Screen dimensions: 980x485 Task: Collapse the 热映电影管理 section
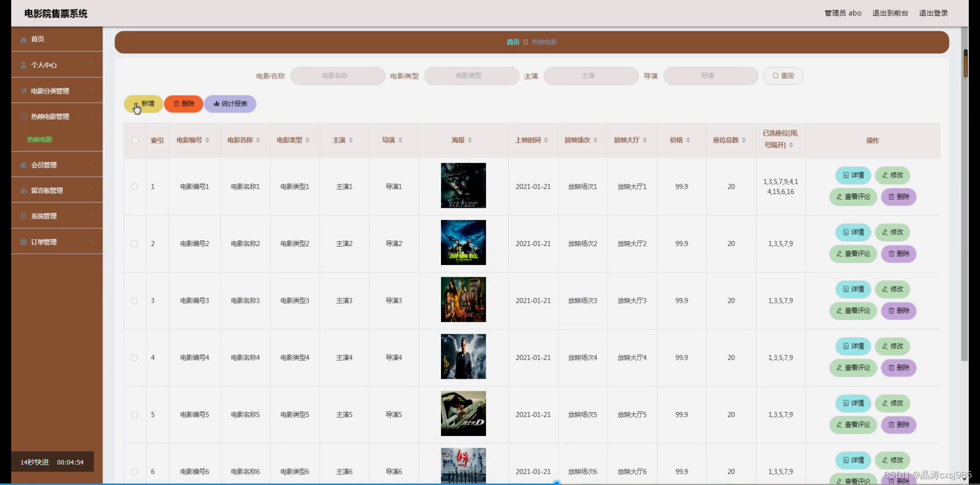[x=91, y=116]
